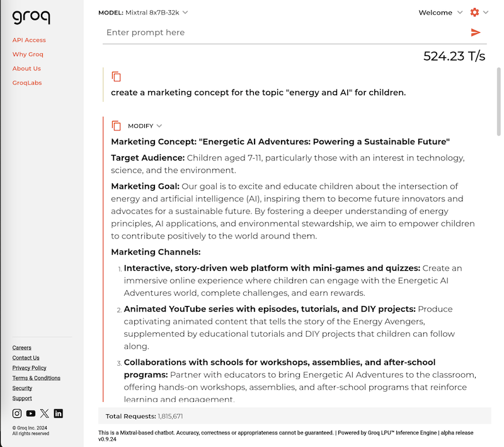This screenshot has height=447, width=504.
Task: Copy the user prompt text
Action: coord(116,76)
